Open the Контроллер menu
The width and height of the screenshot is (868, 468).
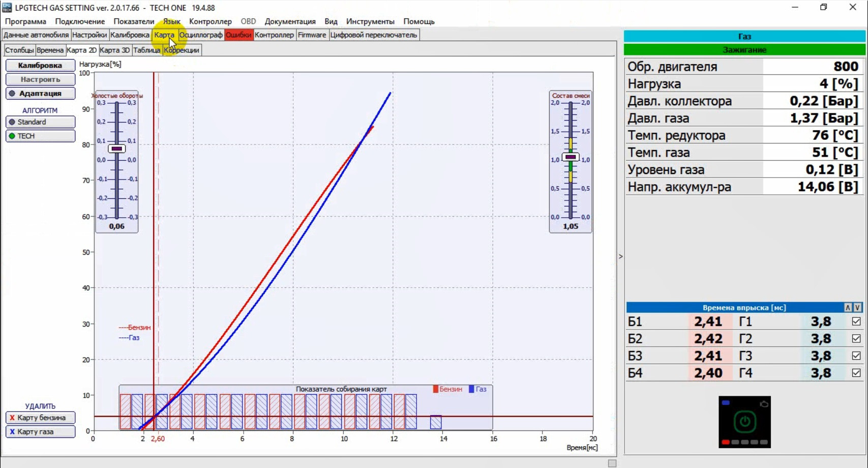(x=210, y=21)
